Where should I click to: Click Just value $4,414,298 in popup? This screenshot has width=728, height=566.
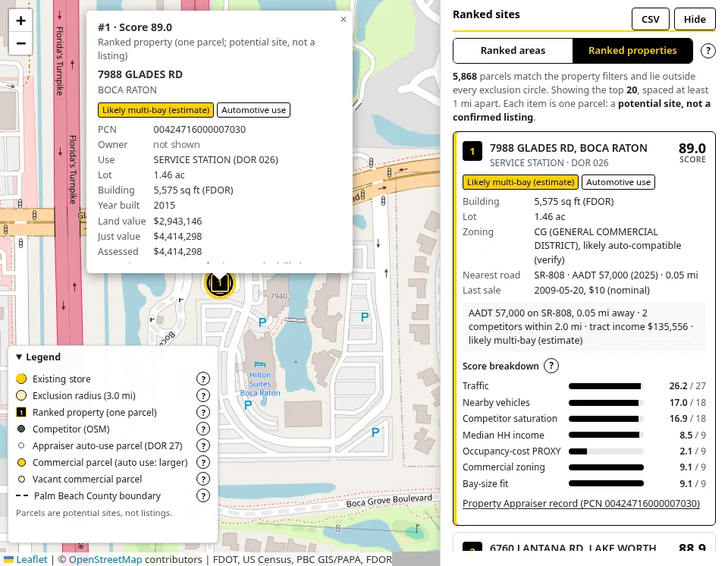tap(177, 237)
